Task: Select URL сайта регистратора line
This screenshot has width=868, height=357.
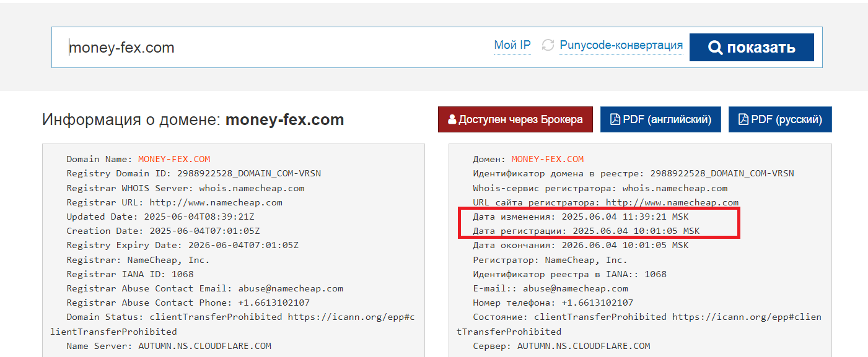Action: 606,202
